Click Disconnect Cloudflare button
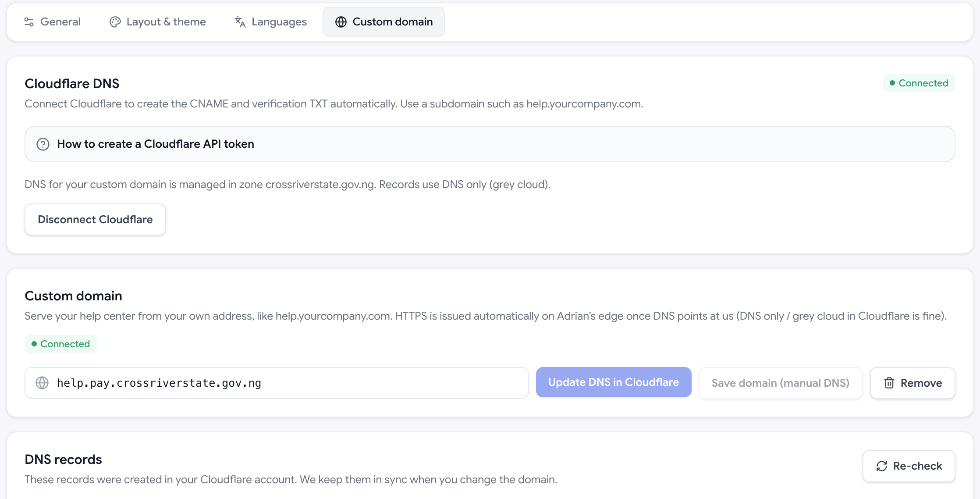This screenshot has height=499, width=980. click(95, 220)
